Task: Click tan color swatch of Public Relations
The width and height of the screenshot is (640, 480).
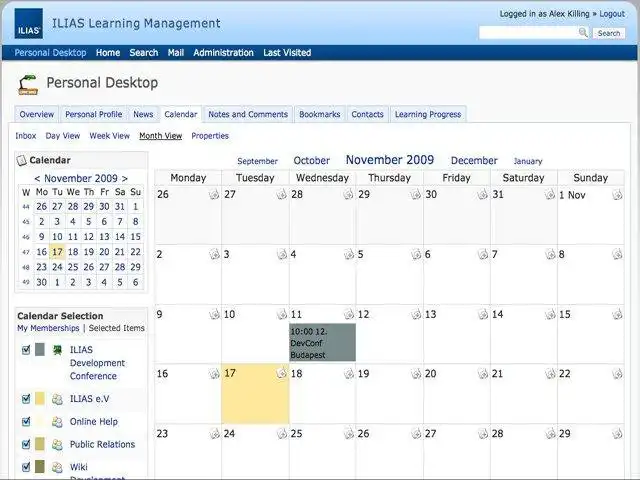Action: click(x=40, y=444)
